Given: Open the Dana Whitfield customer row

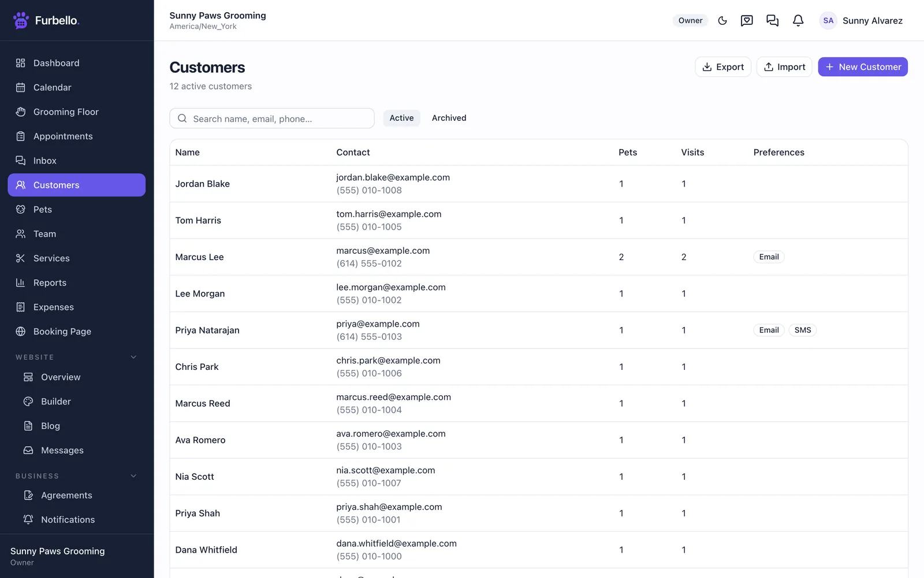Looking at the screenshot, I should pyautogui.click(x=538, y=550).
